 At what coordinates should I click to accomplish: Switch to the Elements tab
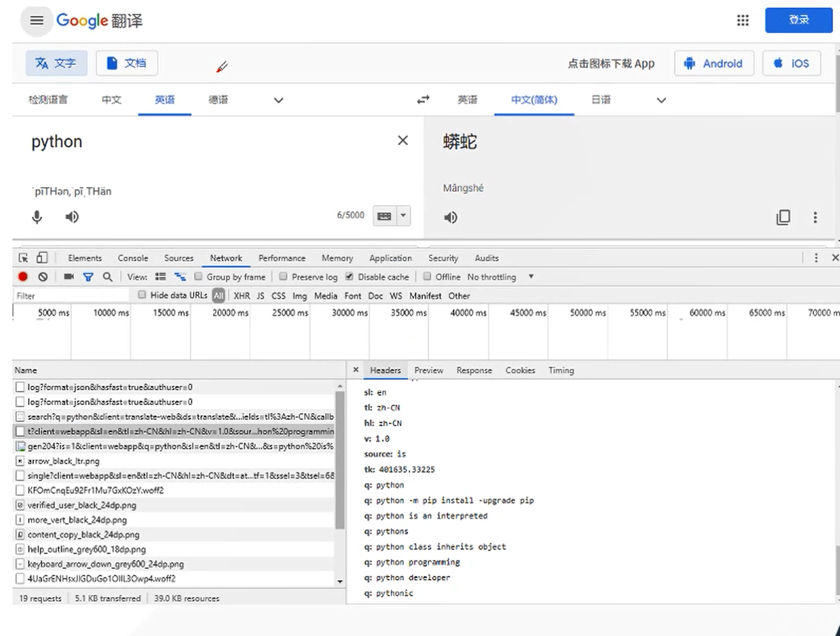click(85, 258)
